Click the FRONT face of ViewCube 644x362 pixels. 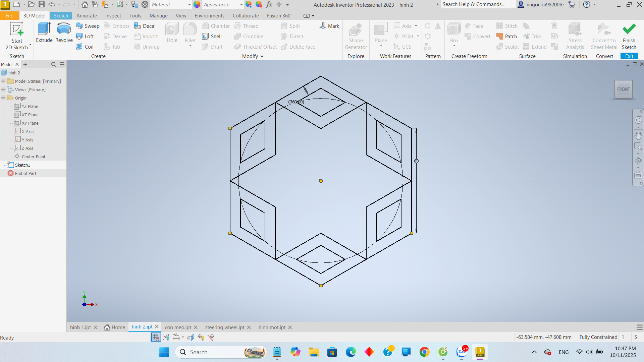(x=623, y=89)
